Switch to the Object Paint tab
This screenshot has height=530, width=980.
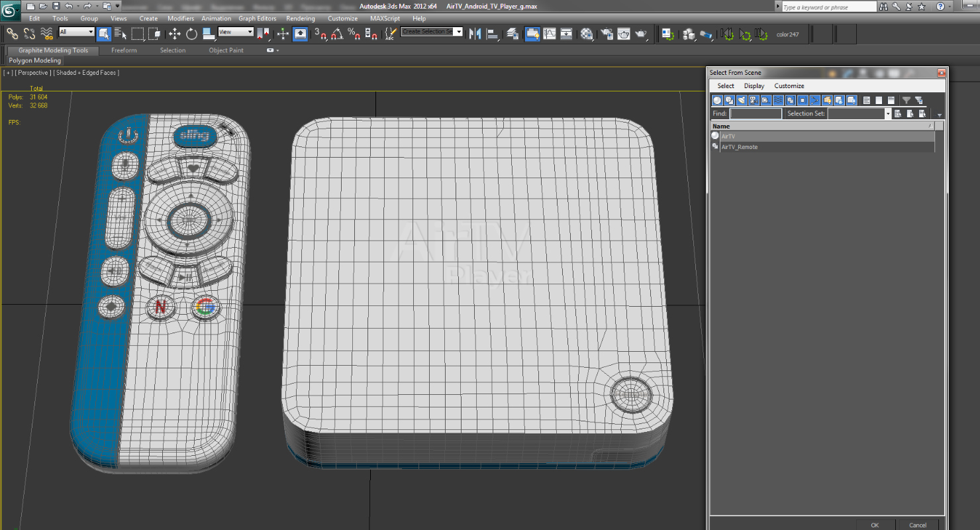click(226, 50)
